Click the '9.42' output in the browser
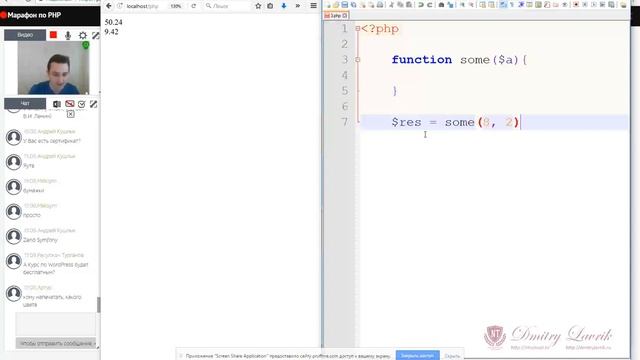The image size is (640, 360). tap(111, 32)
